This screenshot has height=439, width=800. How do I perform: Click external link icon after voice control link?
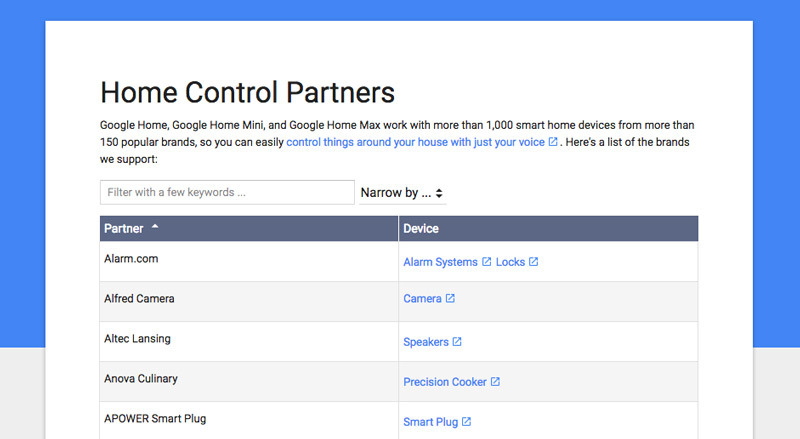click(553, 143)
